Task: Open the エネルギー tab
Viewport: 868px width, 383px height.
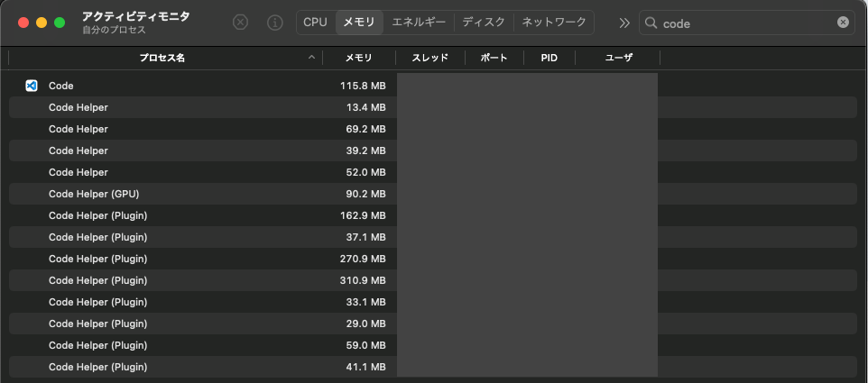Action: 419,23
